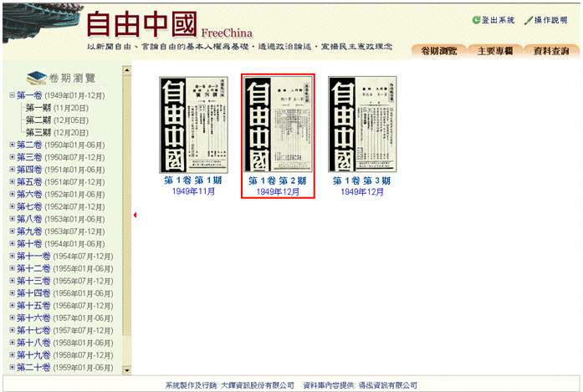Click the red sidebar collapse arrow
583x392 pixels.
tap(135, 216)
